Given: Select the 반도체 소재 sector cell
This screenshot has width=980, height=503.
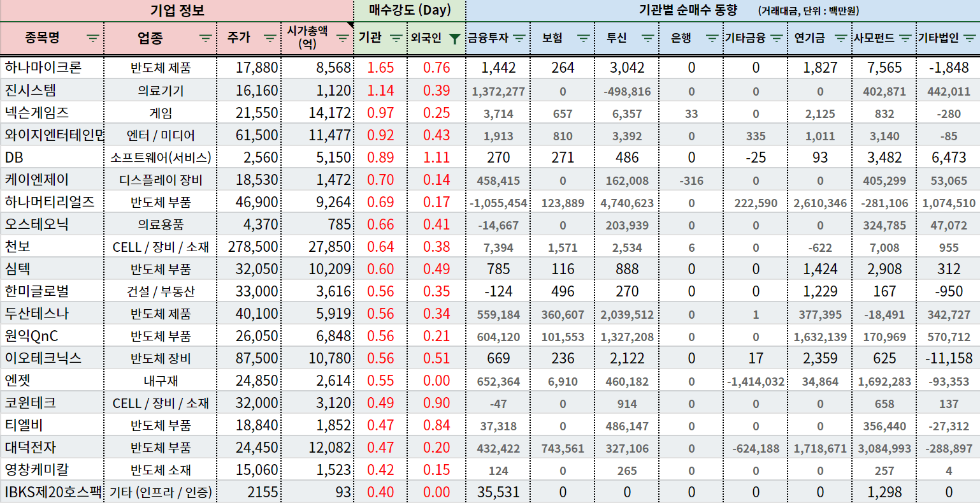Looking at the screenshot, I should [x=161, y=470].
